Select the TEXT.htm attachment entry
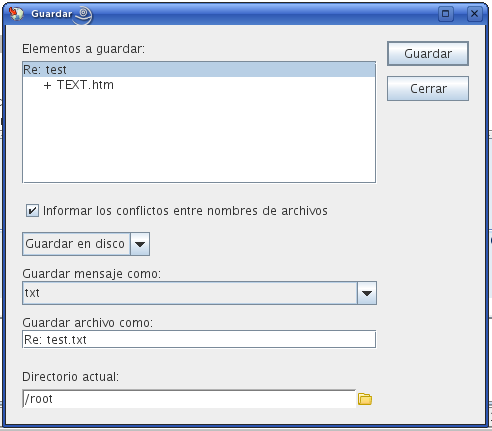This screenshot has width=492, height=431. click(x=85, y=85)
